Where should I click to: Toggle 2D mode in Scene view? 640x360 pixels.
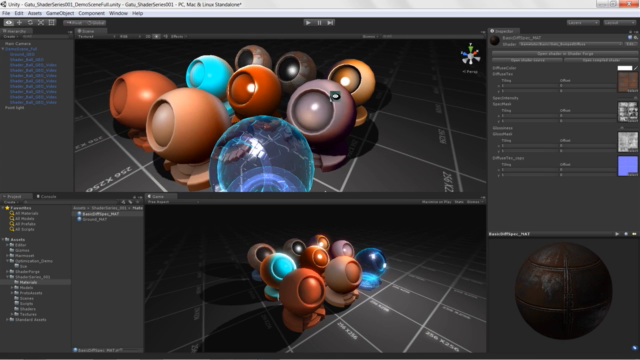(x=148, y=36)
